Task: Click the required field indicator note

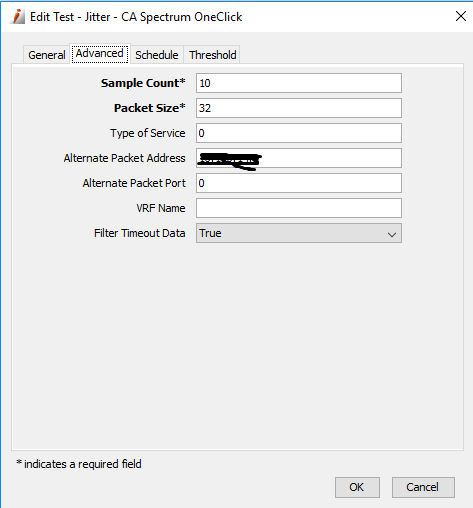Action: [x=79, y=464]
